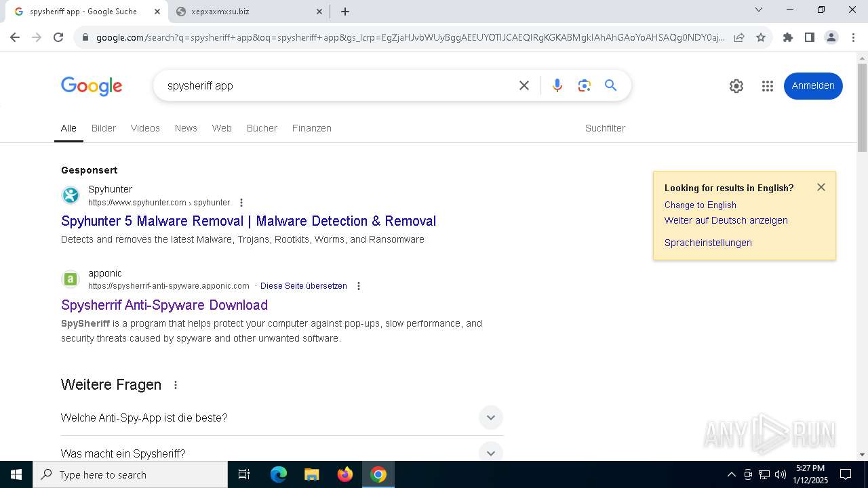Open Spracheinstellungen link

coord(708,243)
